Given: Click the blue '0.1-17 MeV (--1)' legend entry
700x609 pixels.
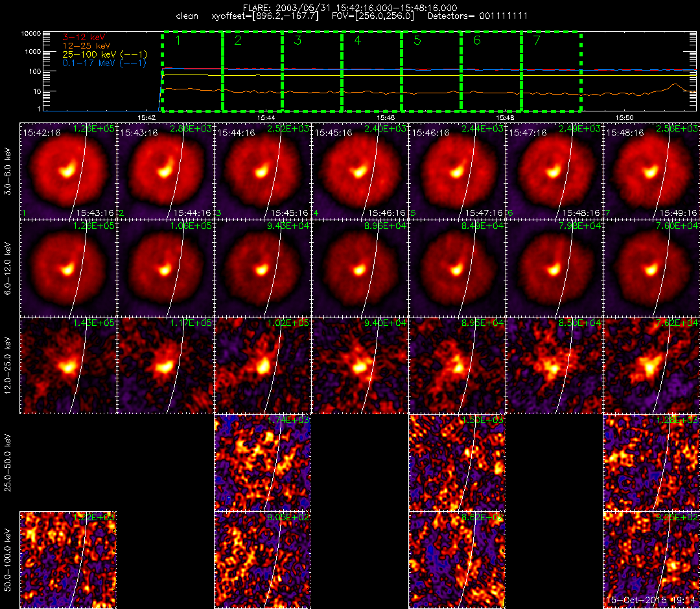Looking at the screenshot, I should tap(105, 63).
